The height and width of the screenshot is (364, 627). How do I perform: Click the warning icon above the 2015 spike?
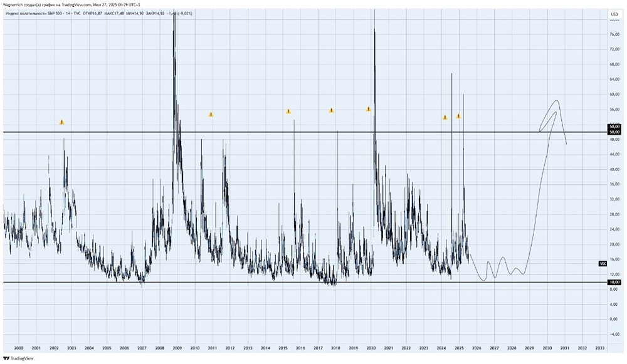point(288,111)
